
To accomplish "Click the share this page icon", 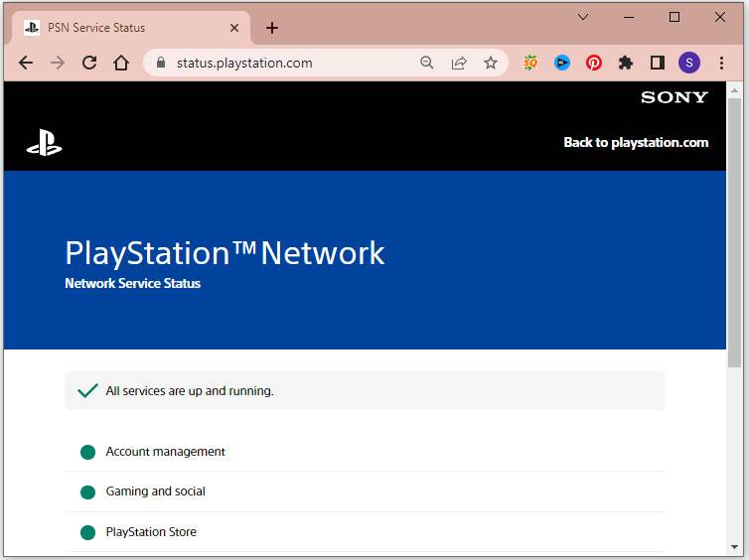I will 459,63.
